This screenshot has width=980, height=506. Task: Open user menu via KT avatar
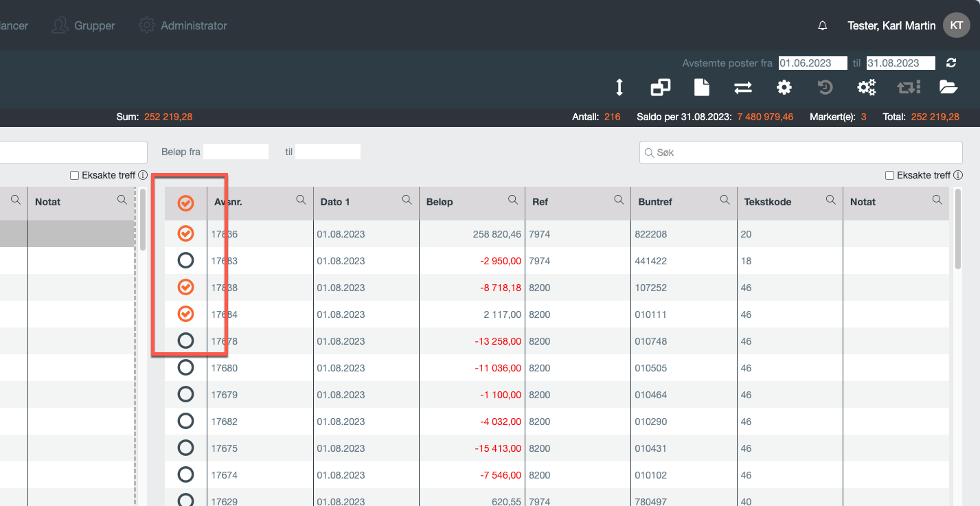(x=956, y=25)
